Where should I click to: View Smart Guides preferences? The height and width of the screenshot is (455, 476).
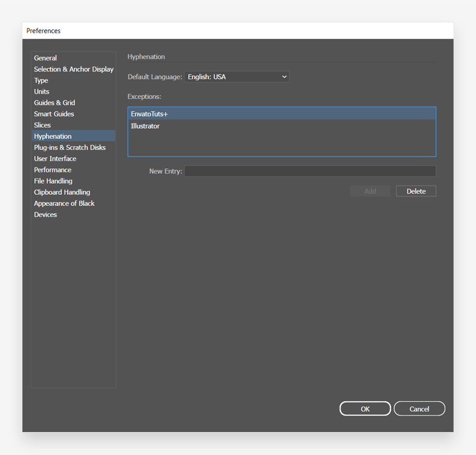54,114
